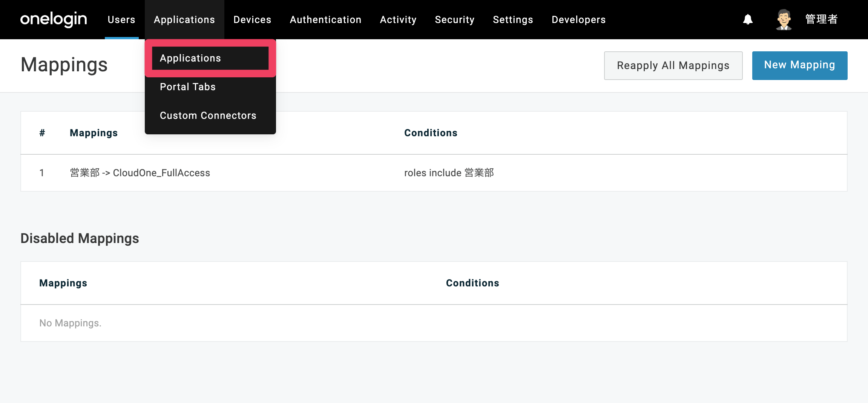This screenshot has height=403, width=868.
Task: Open the Devices top menu
Action: (x=252, y=20)
